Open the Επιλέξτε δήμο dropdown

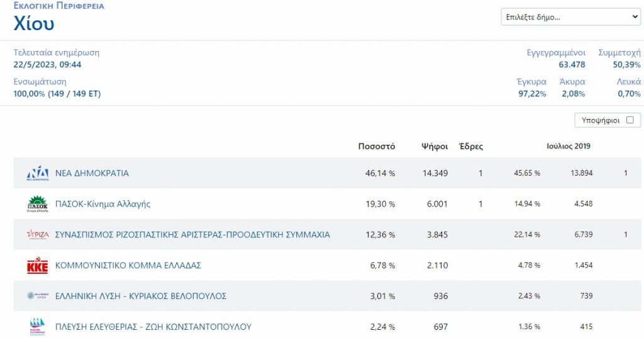click(570, 17)
